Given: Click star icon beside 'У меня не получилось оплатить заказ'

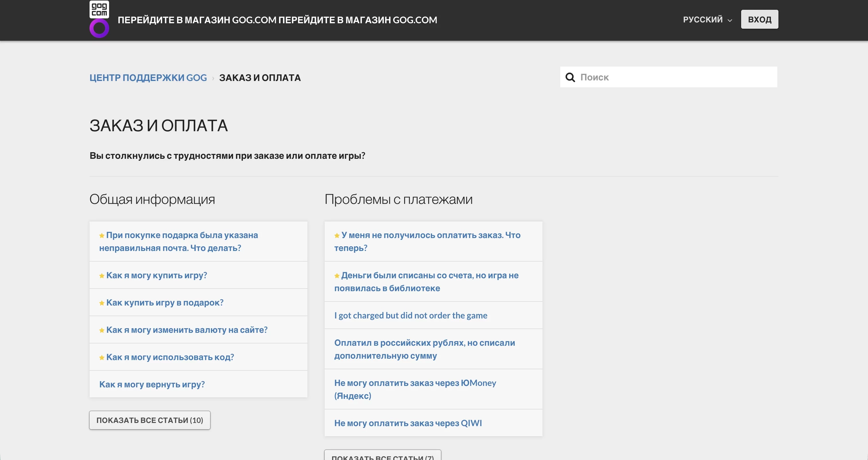Looking at the screenshot, I should click(337, 235).
